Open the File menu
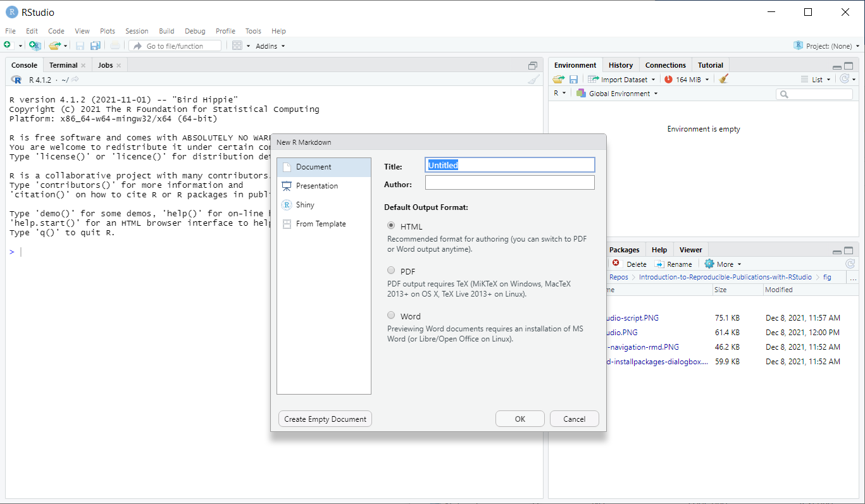Viewport: 865px width, 504px height. tap(11, 31)
